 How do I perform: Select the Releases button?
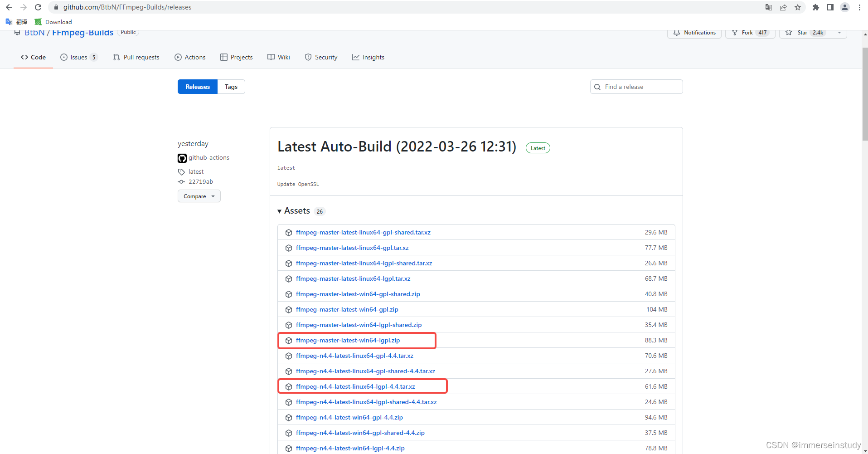[x=198, y=87]
